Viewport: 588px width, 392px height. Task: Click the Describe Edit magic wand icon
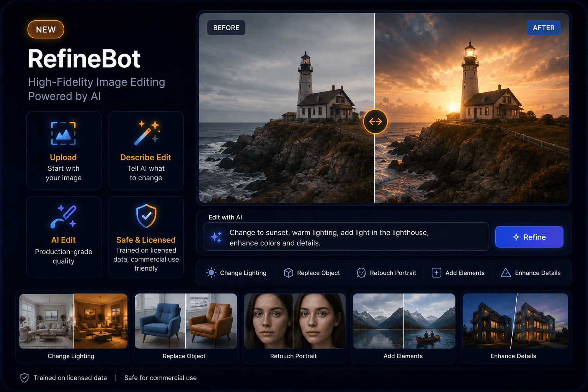[147, 133]
